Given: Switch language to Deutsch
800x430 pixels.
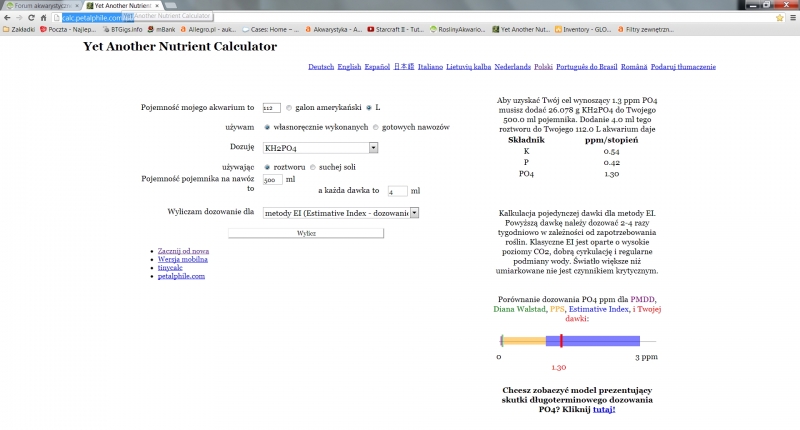Looking at the screenshot, I should pyautogui.click(x=321, y=67).
